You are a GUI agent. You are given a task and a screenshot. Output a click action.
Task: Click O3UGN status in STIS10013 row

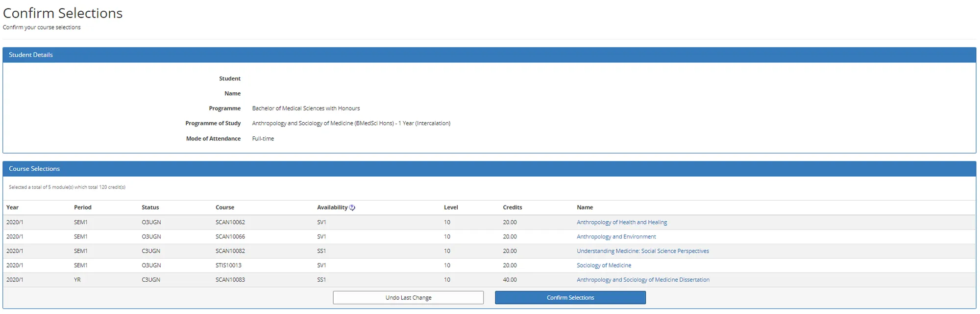[151, 265]
